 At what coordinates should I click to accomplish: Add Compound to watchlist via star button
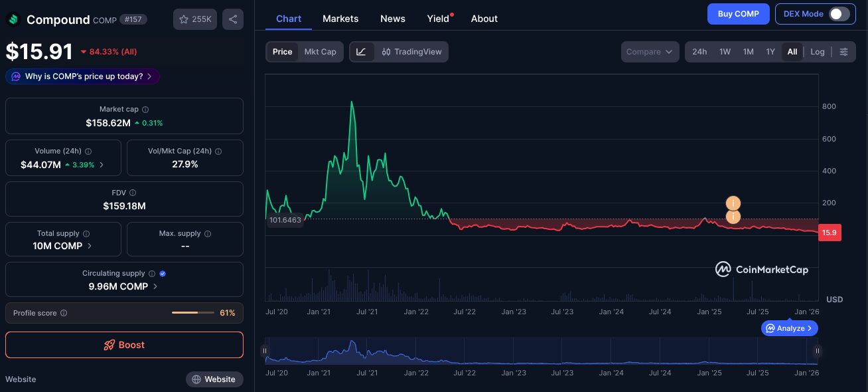click(x=195, y=19)
